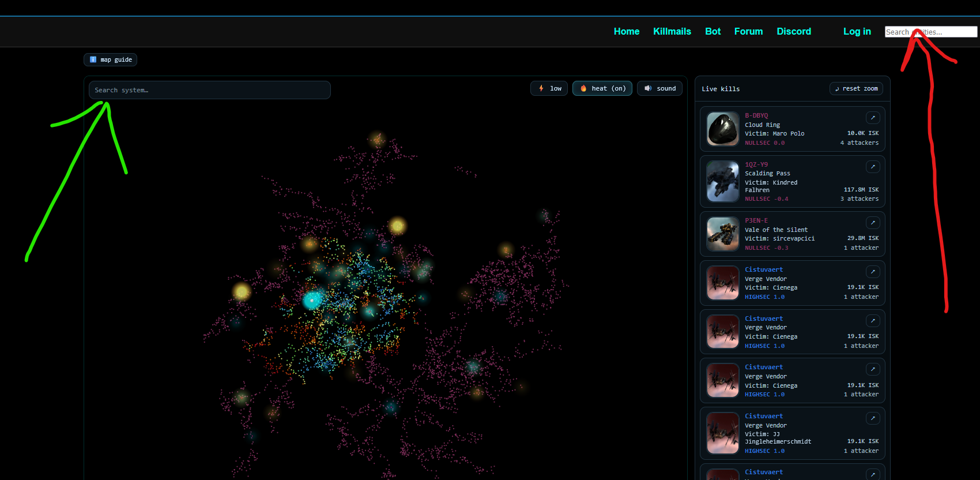
Task: Toggle the sound button
Action: (659, 88)
